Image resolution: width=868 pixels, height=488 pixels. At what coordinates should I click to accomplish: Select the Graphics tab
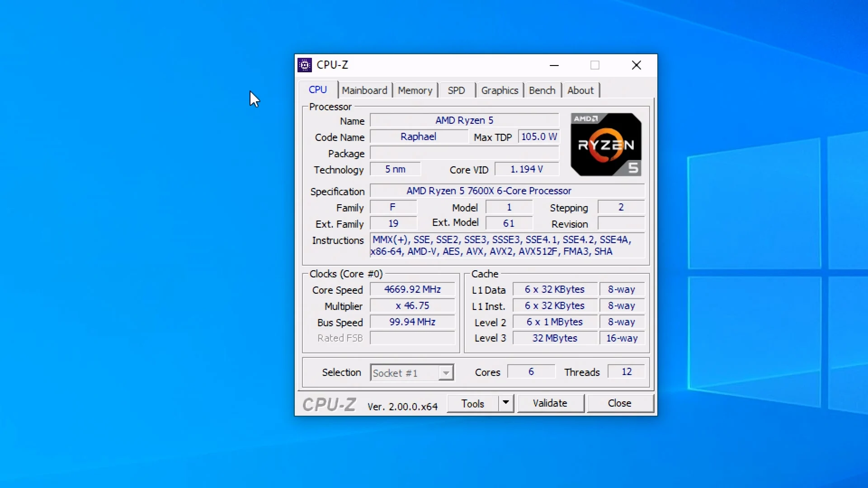click(500, 90)
